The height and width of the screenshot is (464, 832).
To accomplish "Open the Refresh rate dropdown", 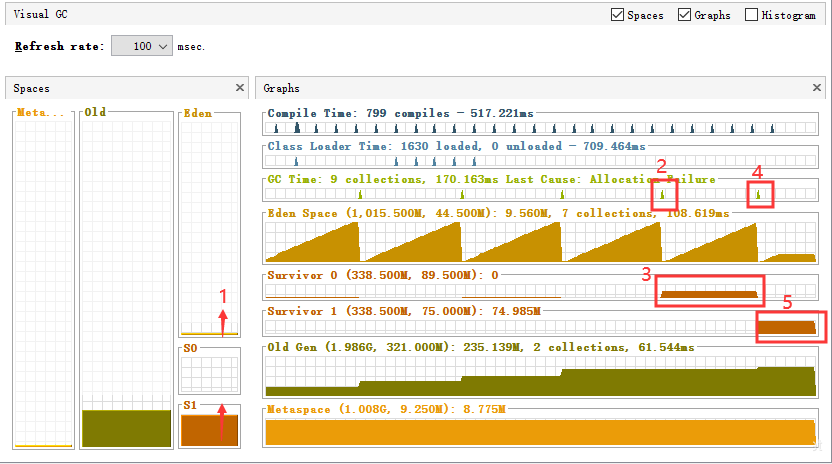I will [x=163, y=46].
